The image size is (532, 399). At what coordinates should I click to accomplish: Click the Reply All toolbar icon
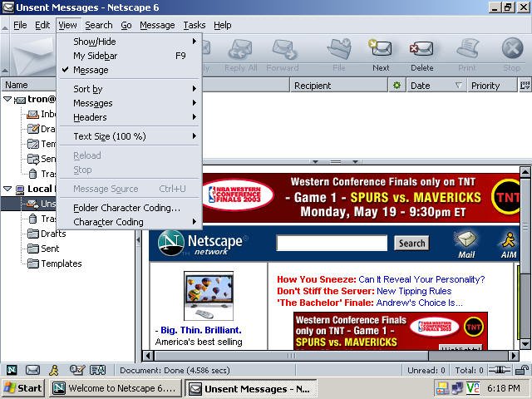tap(240, 49)
